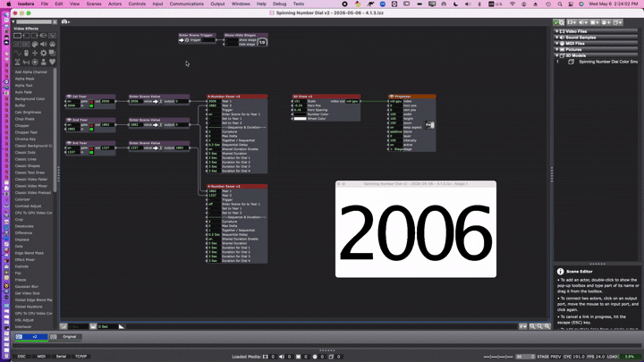Collapse the 3D Models media section
Viewport: 644px width, 362px height.
557,55
